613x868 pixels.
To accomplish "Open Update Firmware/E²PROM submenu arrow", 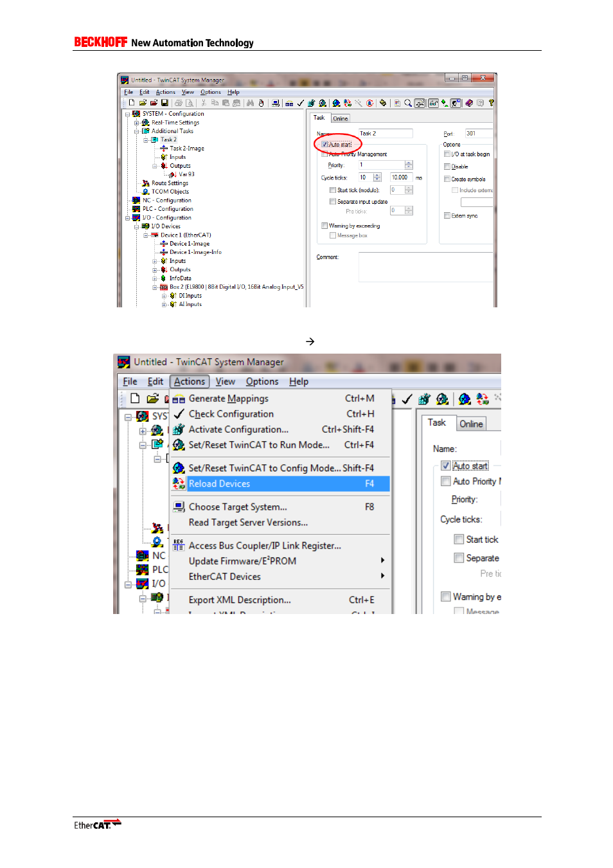I will click(383, 561).
